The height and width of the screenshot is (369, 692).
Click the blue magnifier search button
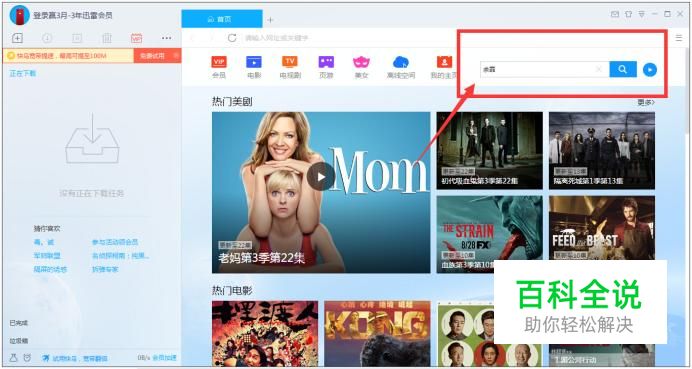(623, 69)
